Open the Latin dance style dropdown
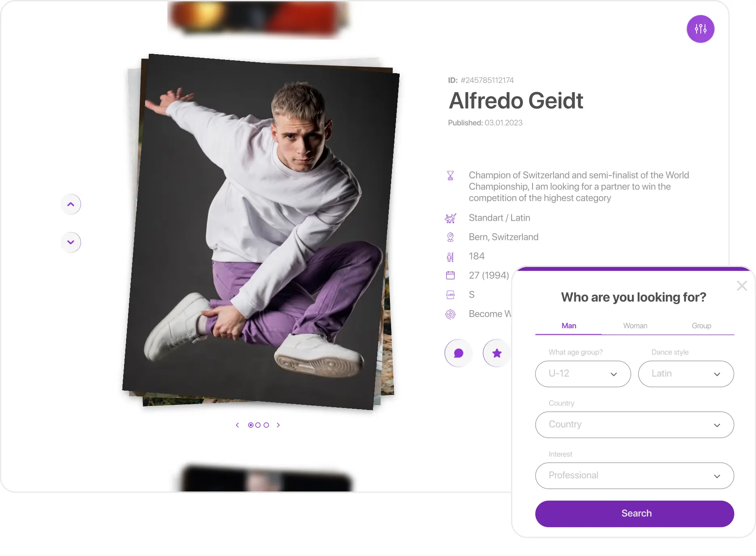This screenshot has height=556, width=756. [x=686, y=374]
